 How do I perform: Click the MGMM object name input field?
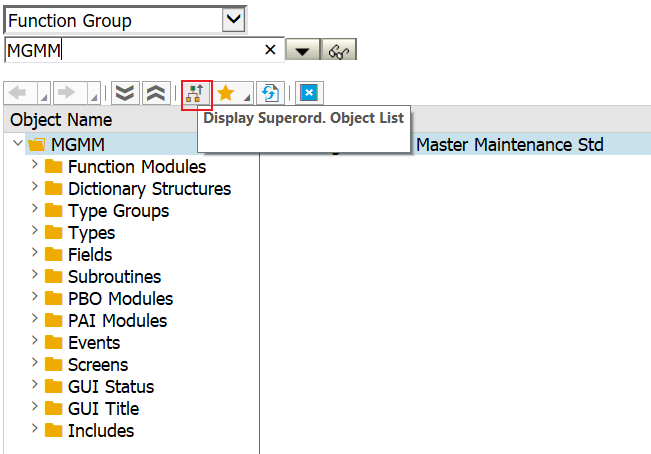[144, 50]
